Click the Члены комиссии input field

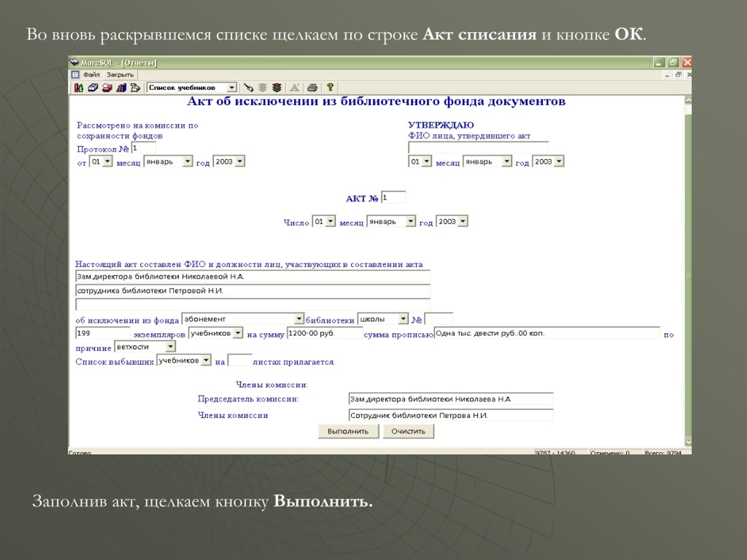(x=451, y=415)
